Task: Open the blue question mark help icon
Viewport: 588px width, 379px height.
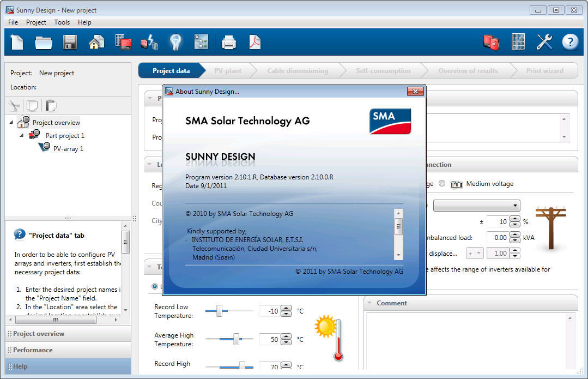Action: [x=570, y=42]
